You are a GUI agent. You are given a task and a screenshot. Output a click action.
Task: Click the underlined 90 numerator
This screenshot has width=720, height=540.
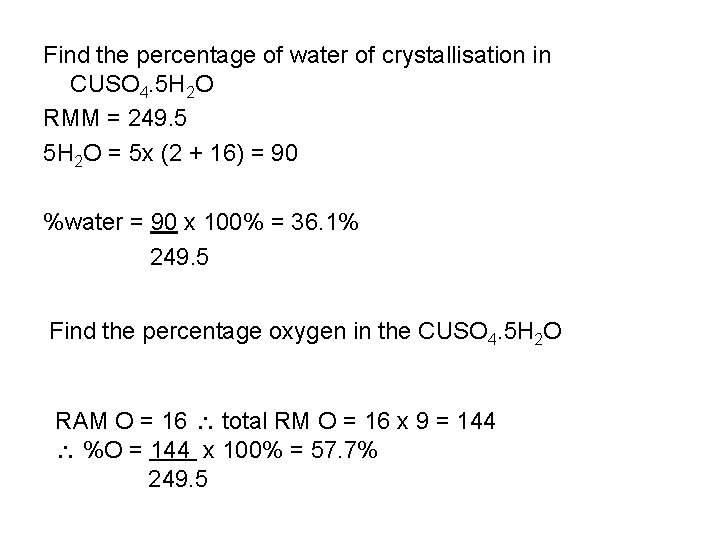tap(164, 222)
